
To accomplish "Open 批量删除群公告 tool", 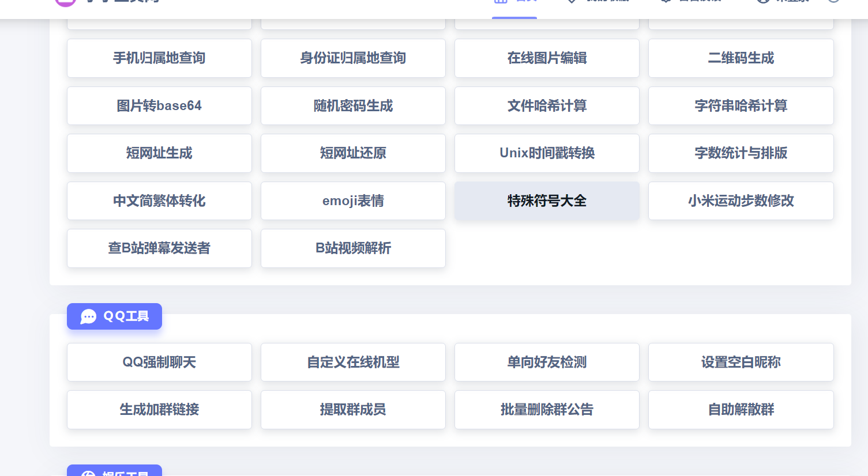I will coord(547,410).
